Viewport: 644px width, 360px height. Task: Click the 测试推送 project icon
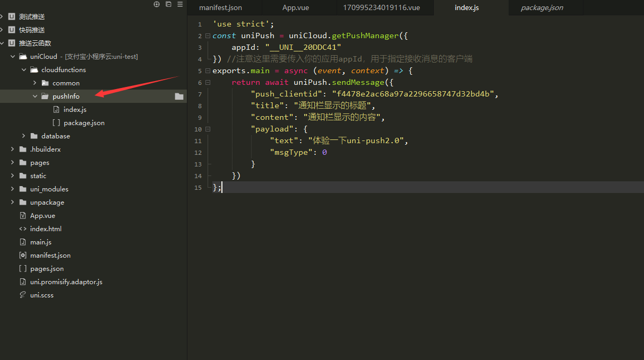point(11,17)
